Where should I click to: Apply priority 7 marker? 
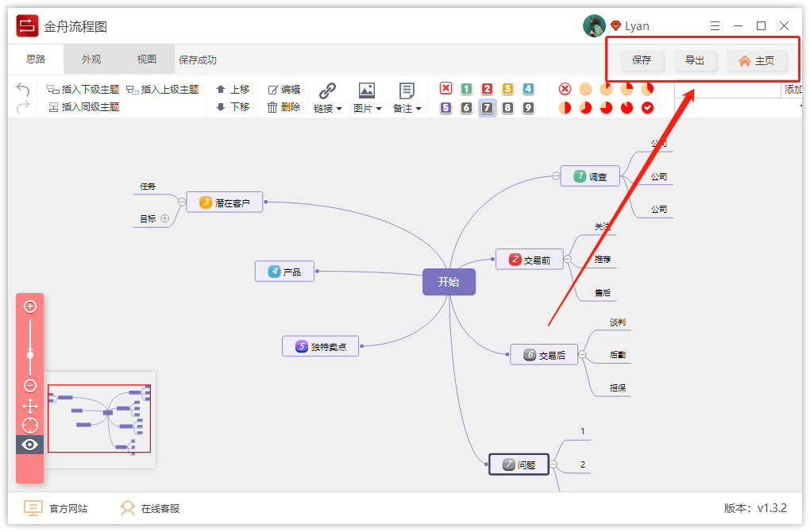point(487,107)
